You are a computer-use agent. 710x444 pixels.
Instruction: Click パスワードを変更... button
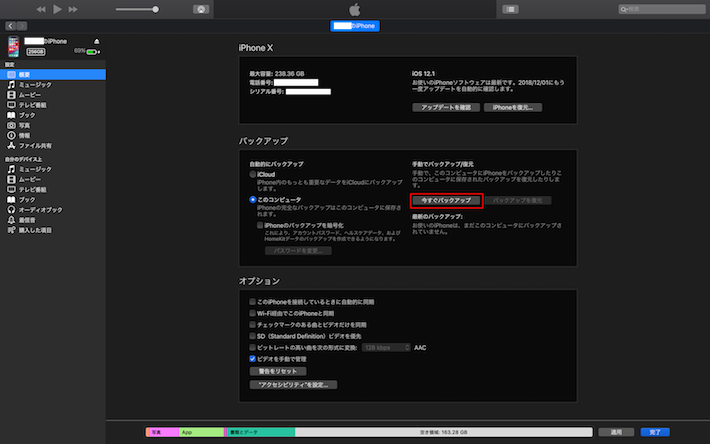pyautogui.click(x=298, y=250)
